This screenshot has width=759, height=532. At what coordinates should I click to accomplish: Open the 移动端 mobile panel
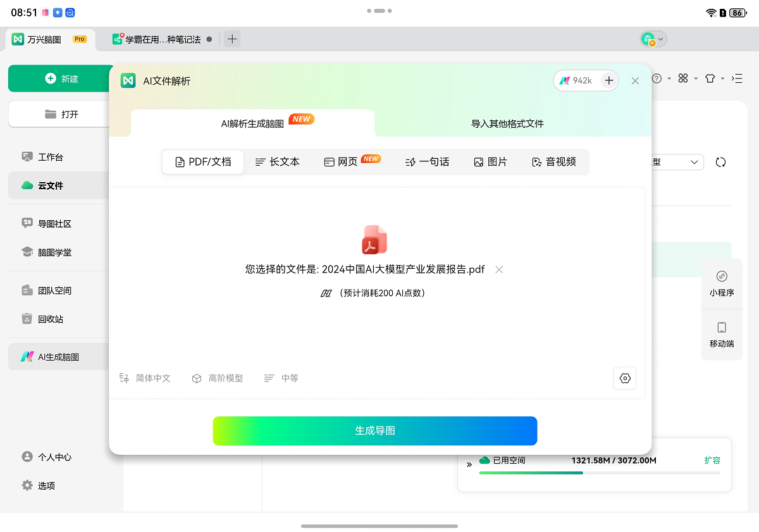[721, 335]
